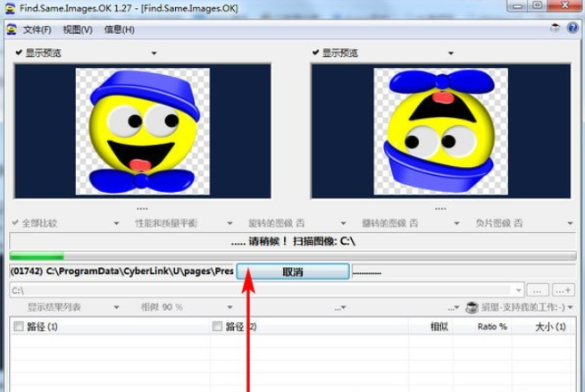
Task: Toggle the left 显示预览 checkmark
Action: tap(19, 53)
